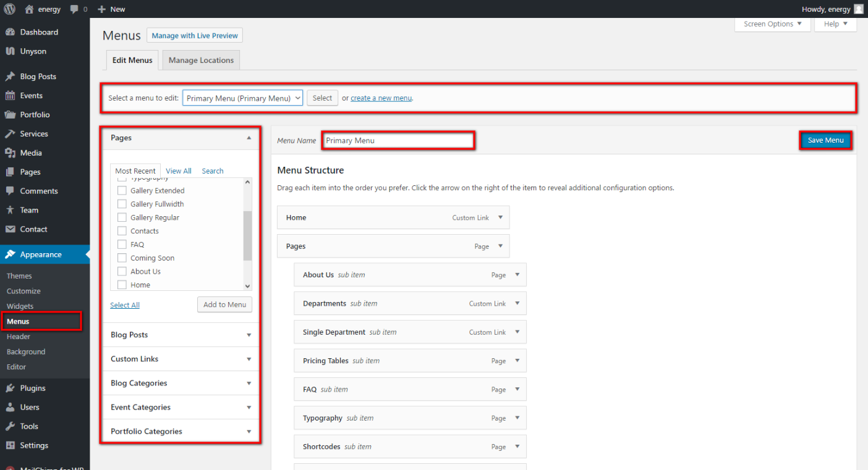Open Events via the calendar icon
Screen dimensions: 868x470
click(10, 96)
